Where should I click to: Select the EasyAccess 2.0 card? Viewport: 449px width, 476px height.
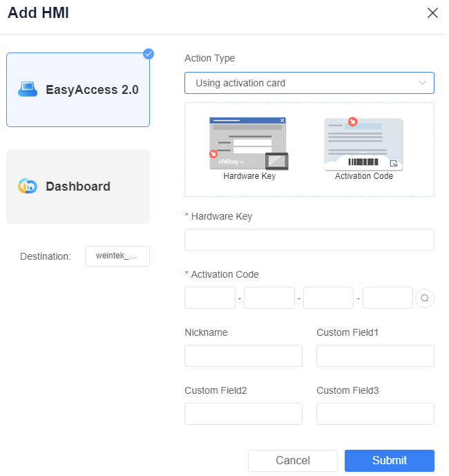click(79, 91)
